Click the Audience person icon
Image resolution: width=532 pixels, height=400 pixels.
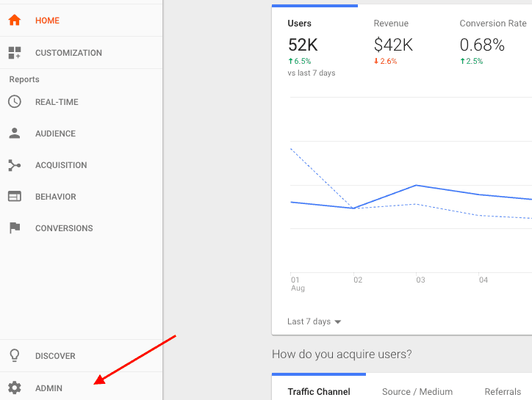pyautogui.click(x=15, y=134)
